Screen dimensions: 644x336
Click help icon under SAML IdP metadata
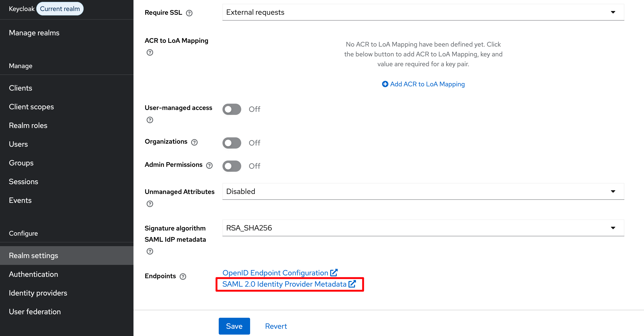[x=150, y=251]
